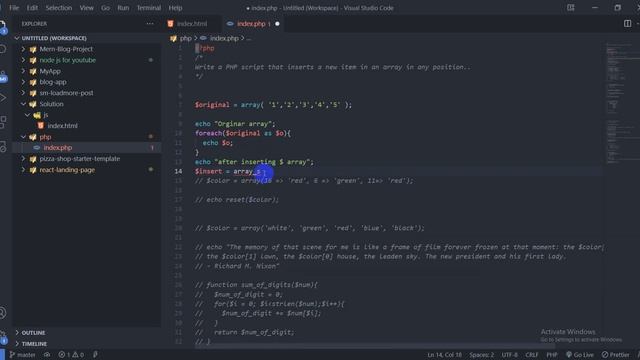Open the Run menu
This screenshot has width=640, height=360.
tap(123, 8)
